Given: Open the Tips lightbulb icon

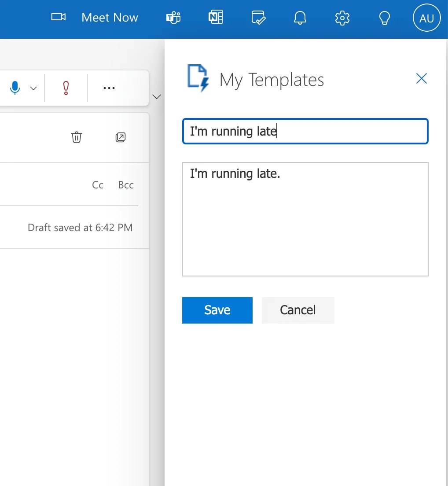Looking at the screenshot, I should [385, 18].
